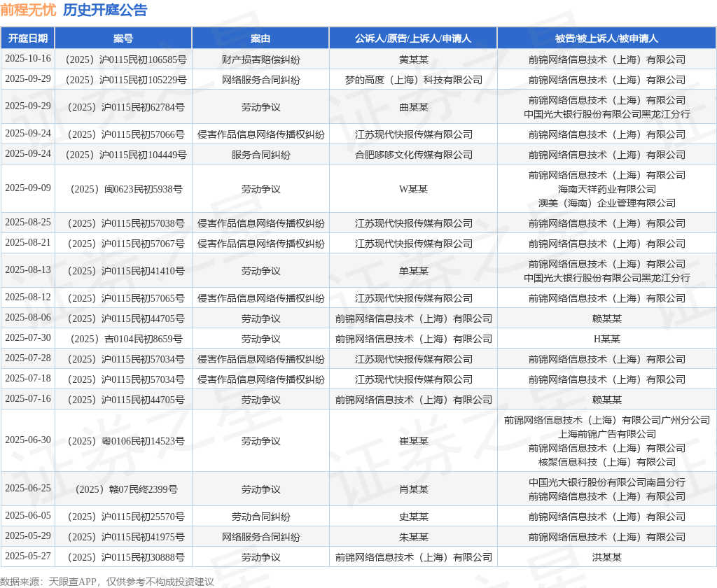The image size is (717, 588).
Task: Select case number 沪0115民初105229号
Action: (x=126, y=80)
